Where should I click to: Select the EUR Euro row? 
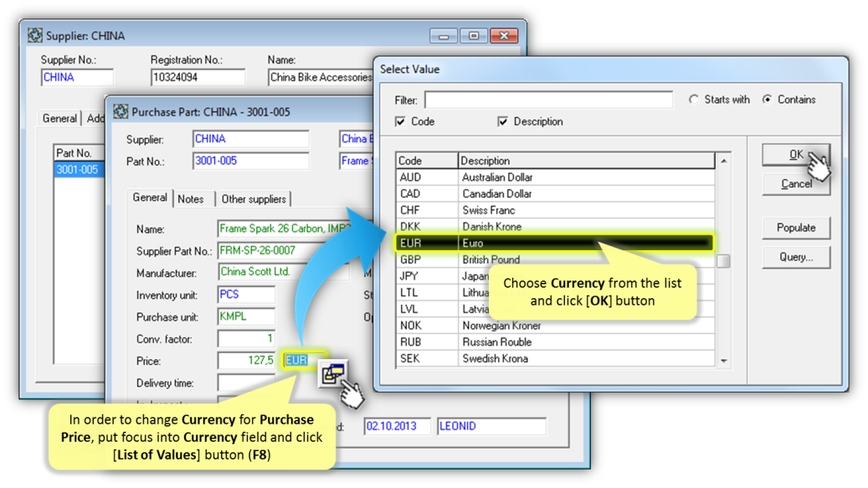tap(554, 244)
